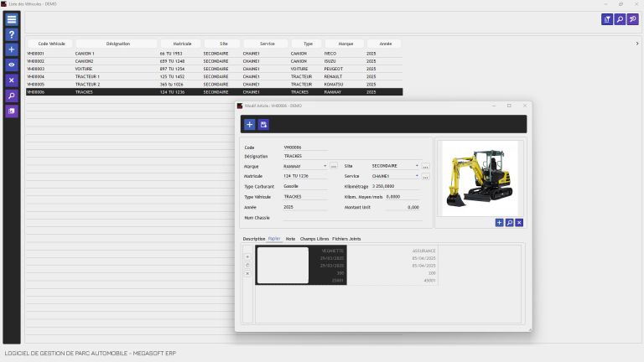
Task: Click the Type Véhicule field
Action: coord(305,197)
